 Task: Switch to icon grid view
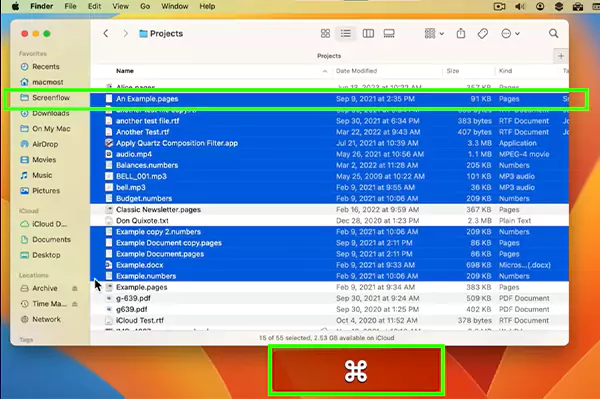tap(325, 34)
